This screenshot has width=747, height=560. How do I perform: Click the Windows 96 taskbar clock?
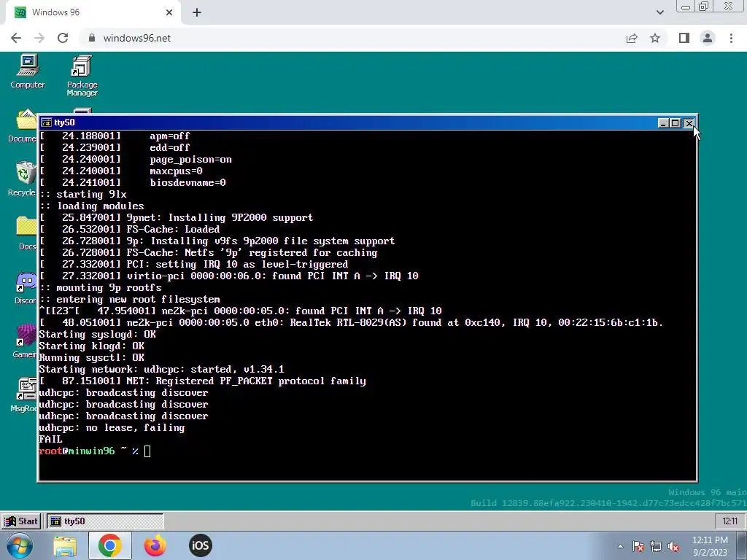click(729, 521)
